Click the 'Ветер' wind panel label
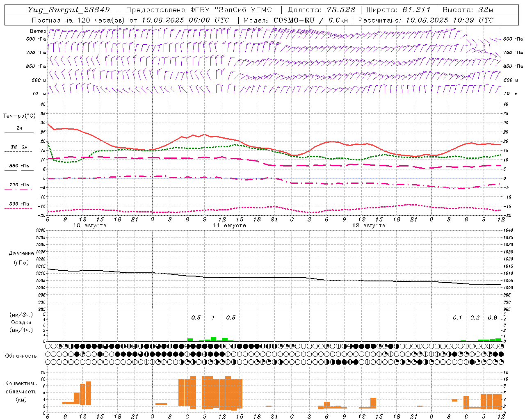 pos(38,31)
